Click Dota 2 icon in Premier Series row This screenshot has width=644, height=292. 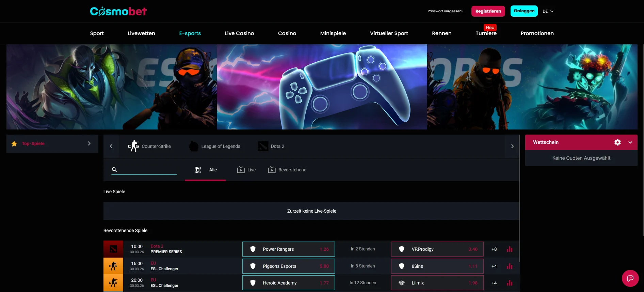[x=113, y=249]
